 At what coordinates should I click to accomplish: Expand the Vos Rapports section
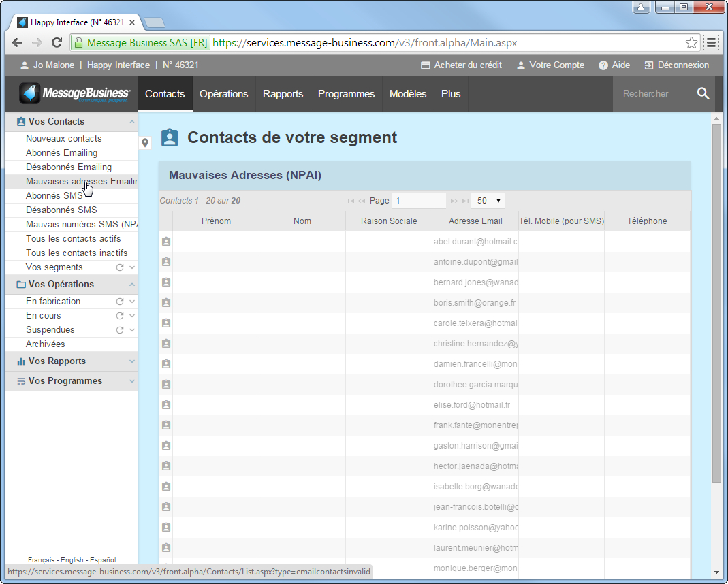(x=133, y=361)
